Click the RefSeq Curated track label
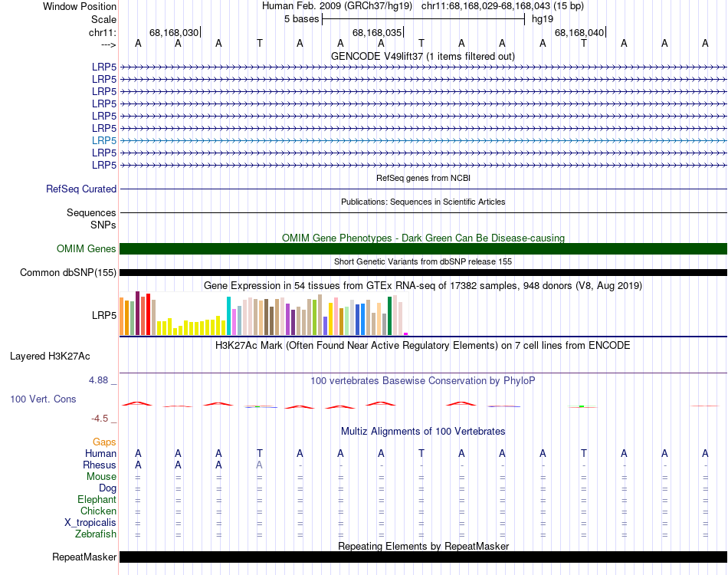 click(81, 189)
